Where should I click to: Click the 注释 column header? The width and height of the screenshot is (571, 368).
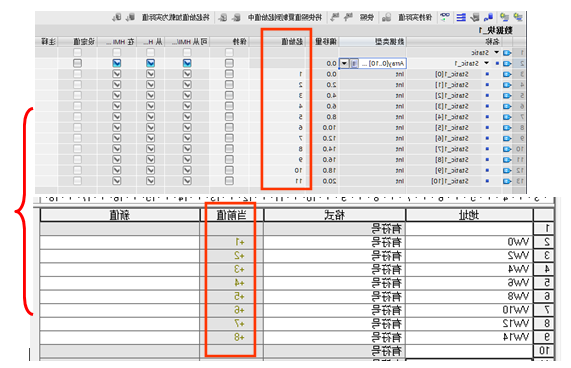pyautogui.click(x=48, y=42)
